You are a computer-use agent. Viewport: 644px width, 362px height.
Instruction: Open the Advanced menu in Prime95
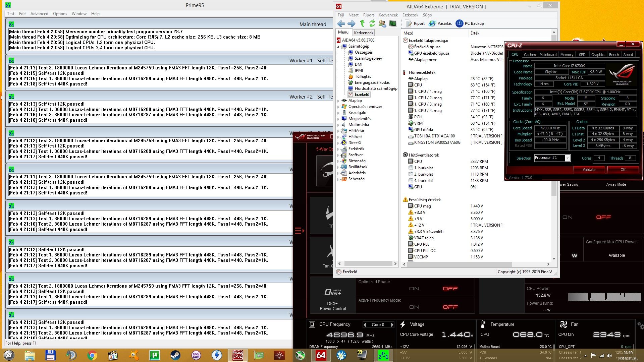pyautogui.click(x=39, y=14)
